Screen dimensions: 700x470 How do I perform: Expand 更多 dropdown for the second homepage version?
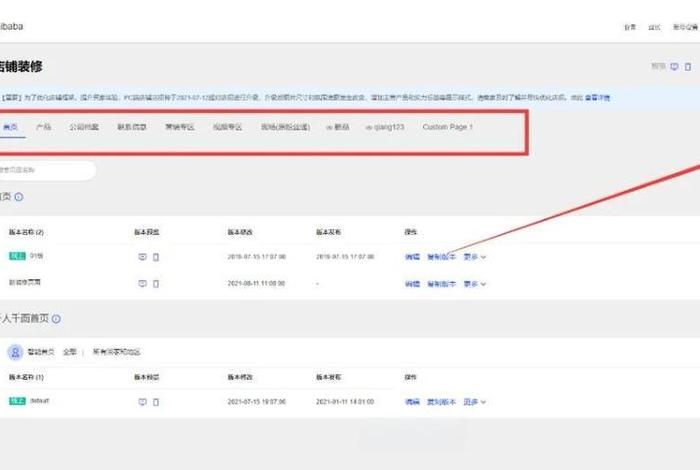click(475, 284)
